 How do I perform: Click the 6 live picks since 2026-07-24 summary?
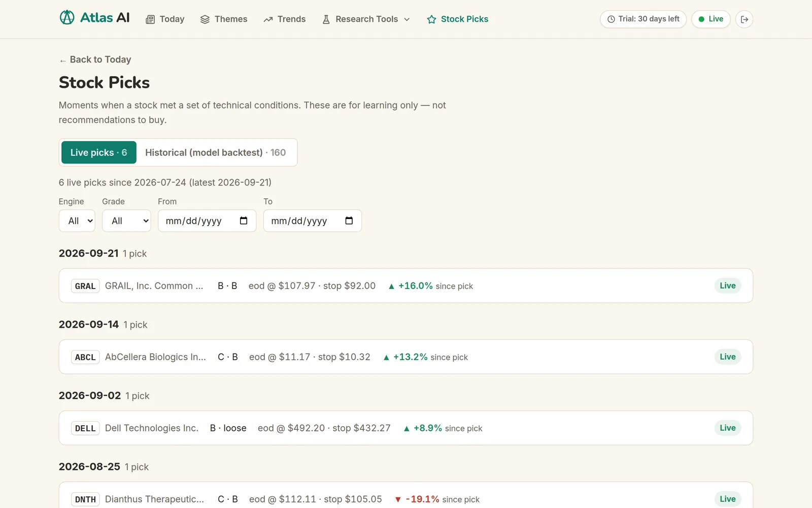pyautogui.click(x=165, y=182)
